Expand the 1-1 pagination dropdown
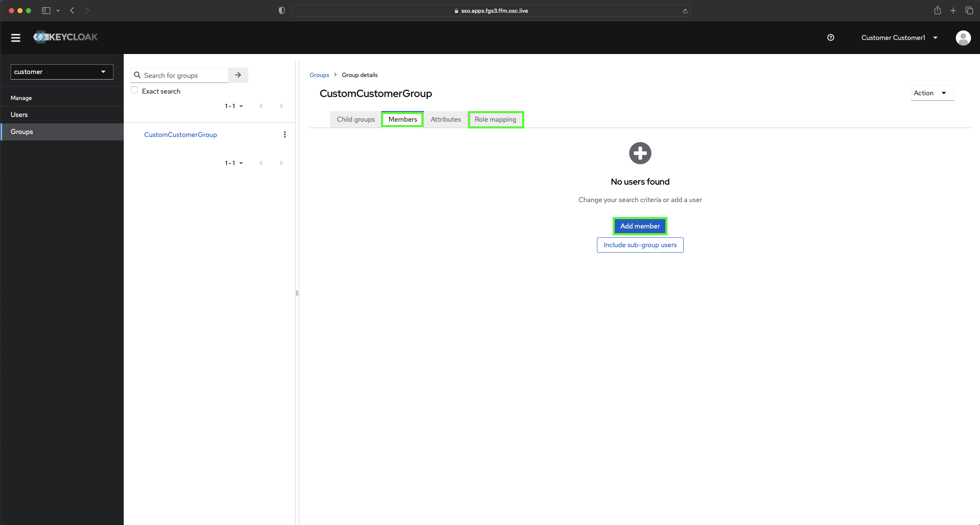This screenshot has width=980, height=525. pos(233,106)
